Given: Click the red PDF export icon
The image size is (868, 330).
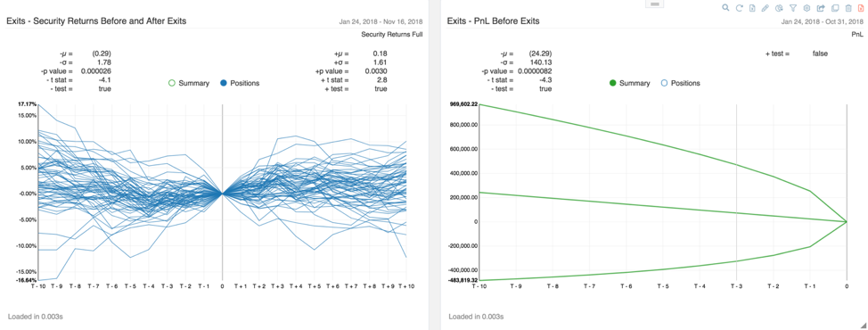Looking at the screenshot, I should tap(861, 8).
